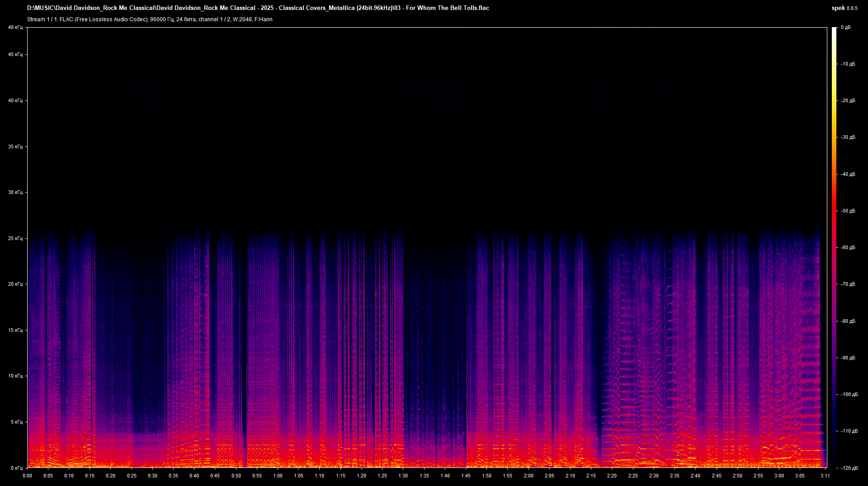Click the 10 кГц frequency axis label
Screen dimensions: 868x486
15,376
